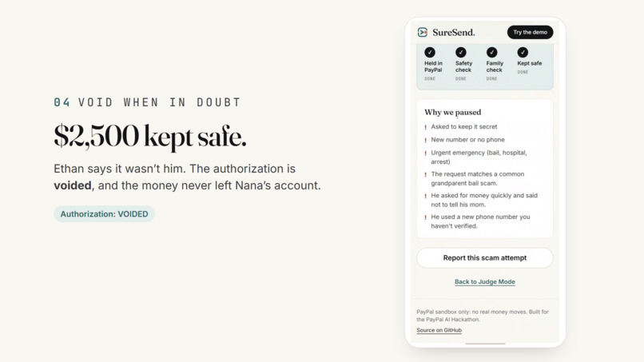Click the Asked to keep it secret text
Screen dimensions: 644x362
[464, 127]
